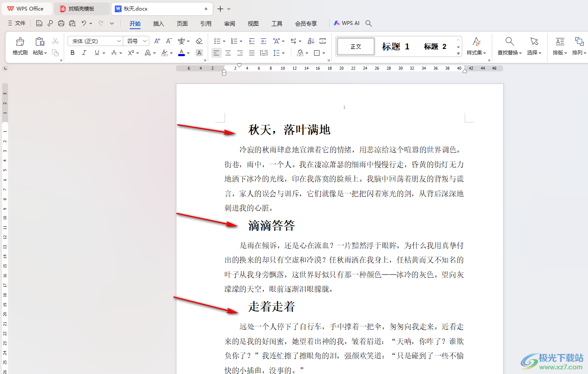Open the customize quick access dropdown
The width and height of the screenshot is (588, 374).
point(112,23)
